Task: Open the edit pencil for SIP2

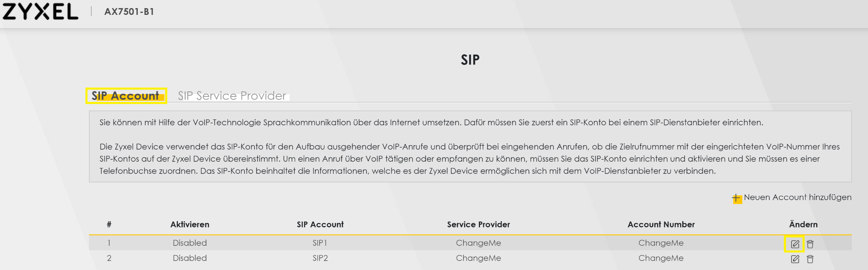Action: pos(795,259)
